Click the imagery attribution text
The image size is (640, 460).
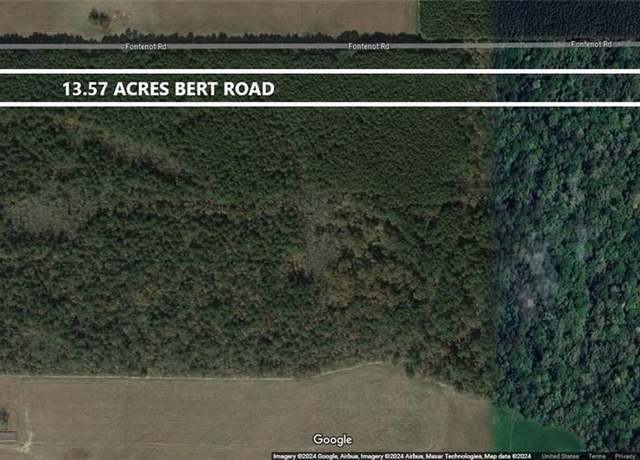coord(402,456)
